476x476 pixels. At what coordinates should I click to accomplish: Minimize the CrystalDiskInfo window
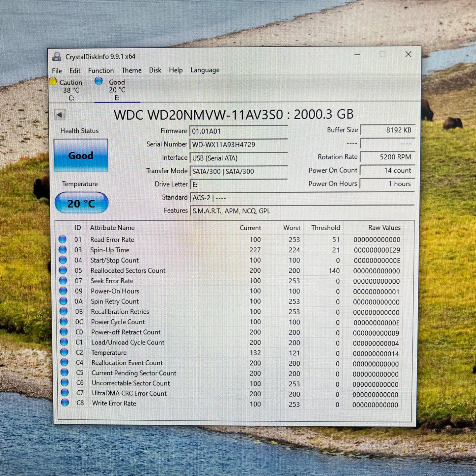pyautogui.click(x=357, y=55)
